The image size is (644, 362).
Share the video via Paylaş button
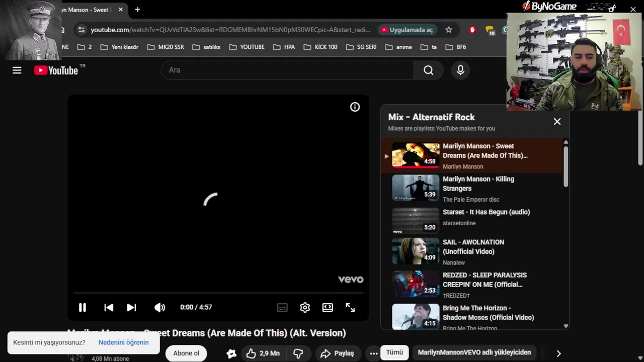[337, 353]
